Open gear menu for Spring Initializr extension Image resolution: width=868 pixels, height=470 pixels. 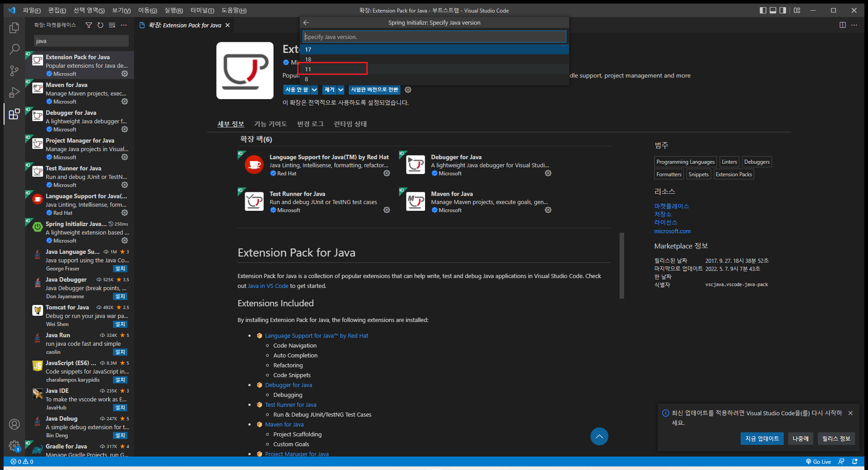(x=125, y=240)
